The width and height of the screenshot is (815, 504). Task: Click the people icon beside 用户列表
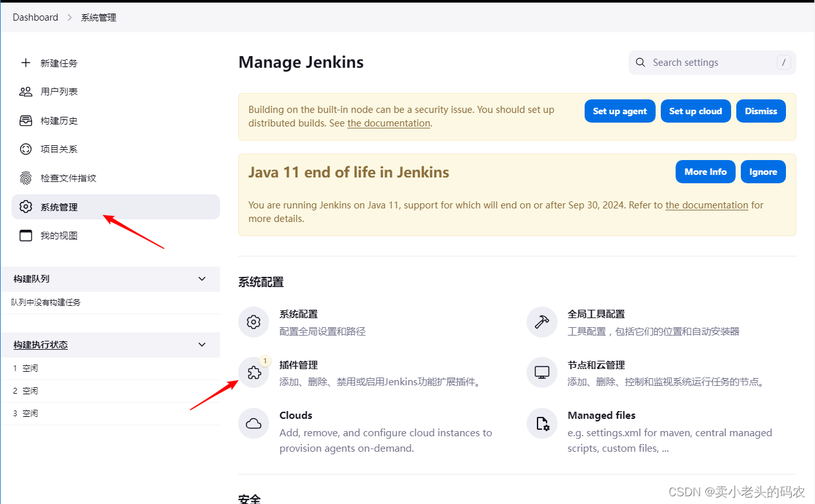[26, 92]
